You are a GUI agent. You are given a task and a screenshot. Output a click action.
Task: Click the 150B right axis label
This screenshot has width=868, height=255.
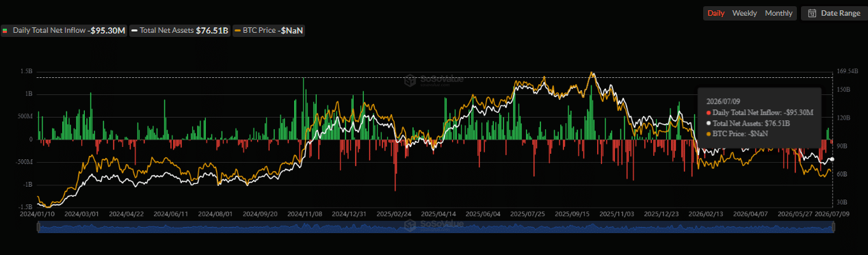coord(843,90)
